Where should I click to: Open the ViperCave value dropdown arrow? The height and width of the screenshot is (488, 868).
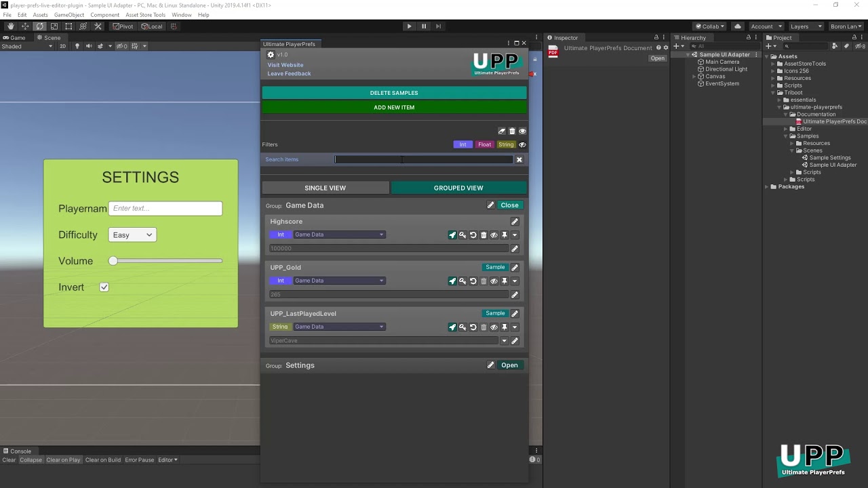tap(504, 341)
